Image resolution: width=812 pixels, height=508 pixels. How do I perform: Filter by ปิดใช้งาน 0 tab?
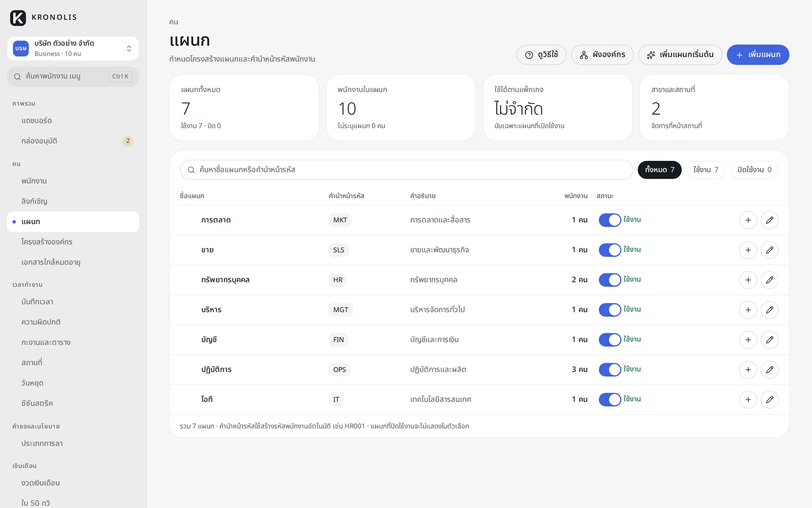754,170
